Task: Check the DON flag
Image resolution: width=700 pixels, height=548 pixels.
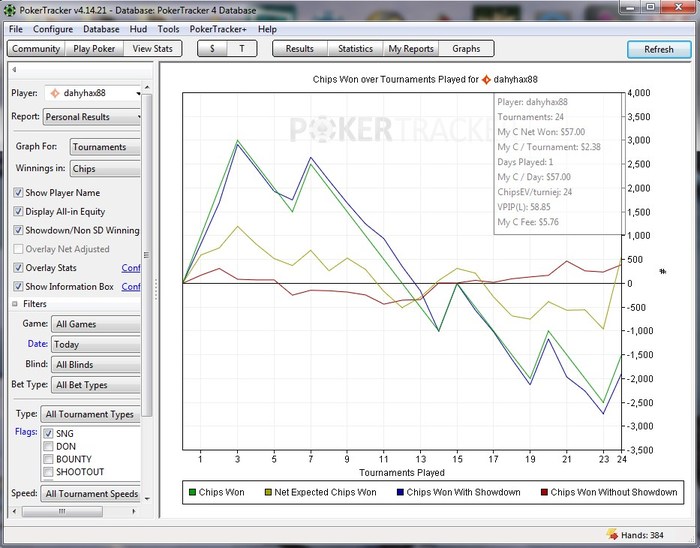Action: 48,446
